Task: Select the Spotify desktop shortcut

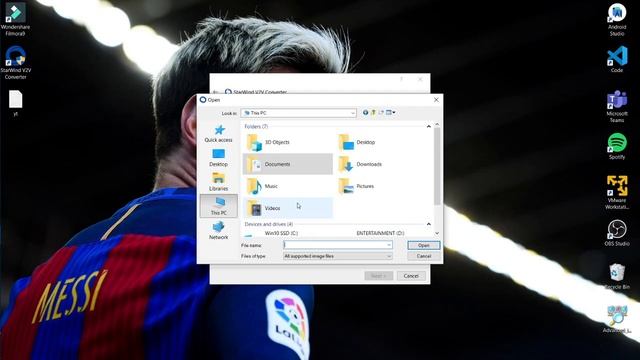Action: pos(617,146)
